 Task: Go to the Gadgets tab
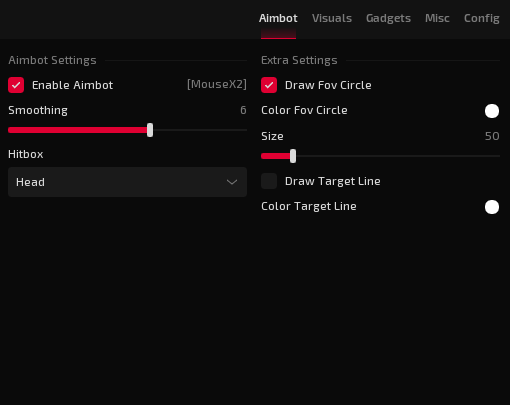coord(388,18)
